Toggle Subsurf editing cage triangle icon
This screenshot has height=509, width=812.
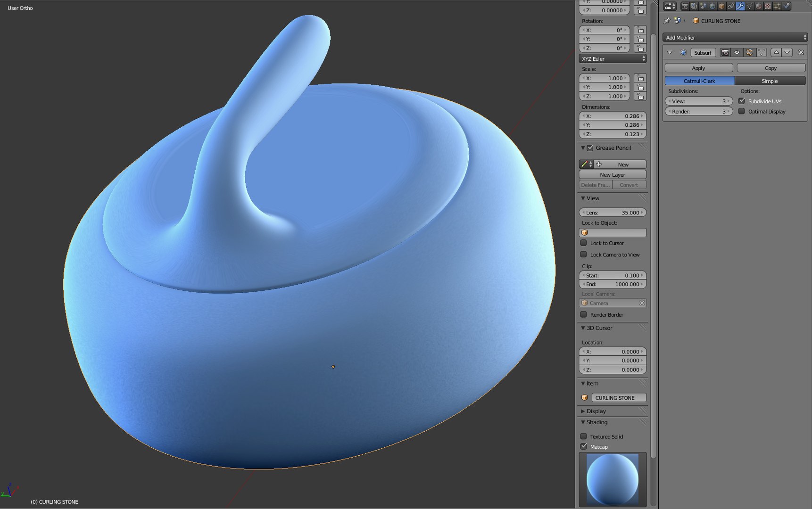762,52
